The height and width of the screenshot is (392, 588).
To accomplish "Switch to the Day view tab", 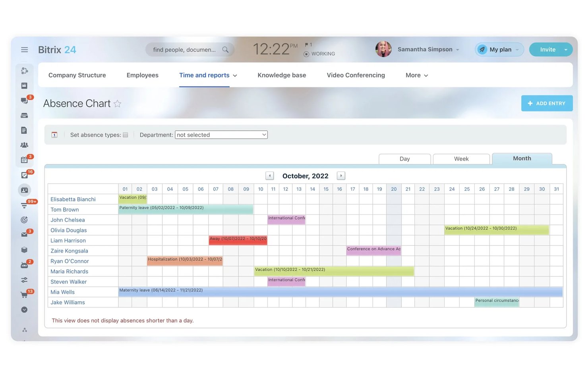I will coord(405,159).
